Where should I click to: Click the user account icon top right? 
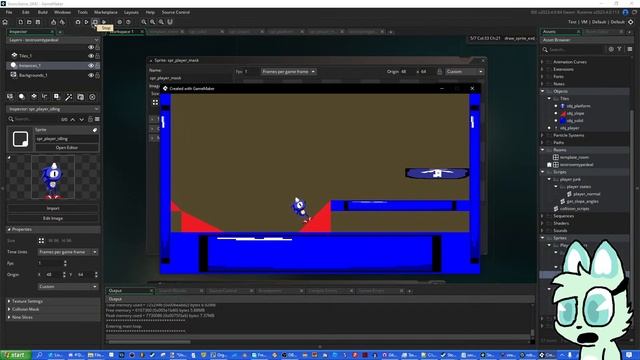[625, 12]
